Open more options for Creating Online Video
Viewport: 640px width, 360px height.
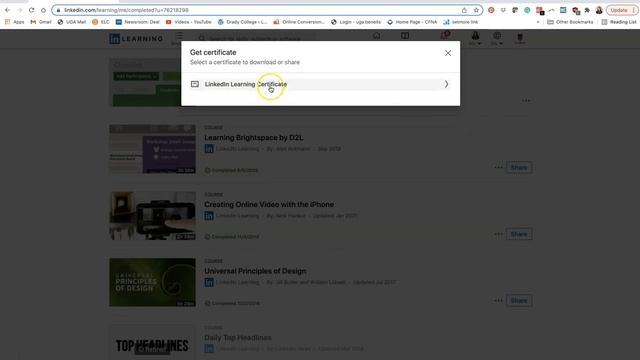[x=498, y=234]
